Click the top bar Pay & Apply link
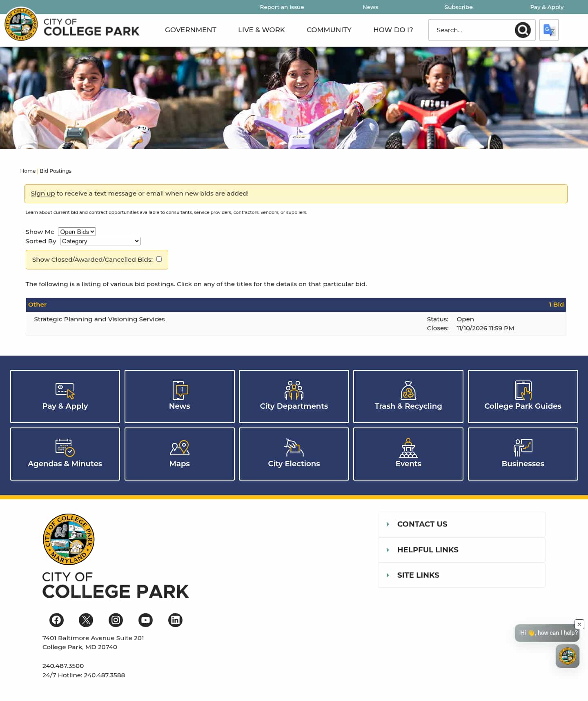588x701 pixels. [x=546, y=7]
